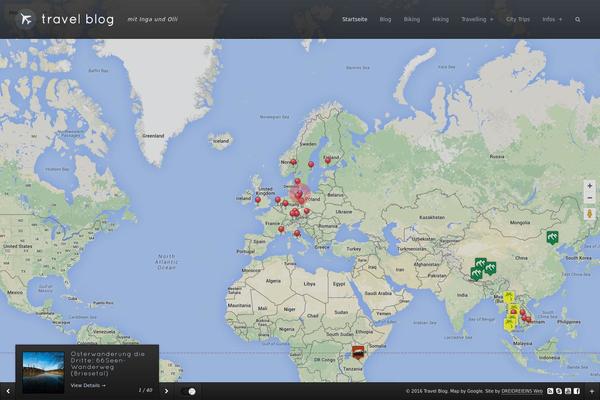Expand the Travelling dropdown menu
This screenshot has height=400, width=600.
pyautogui.click(x=477, y=20)
